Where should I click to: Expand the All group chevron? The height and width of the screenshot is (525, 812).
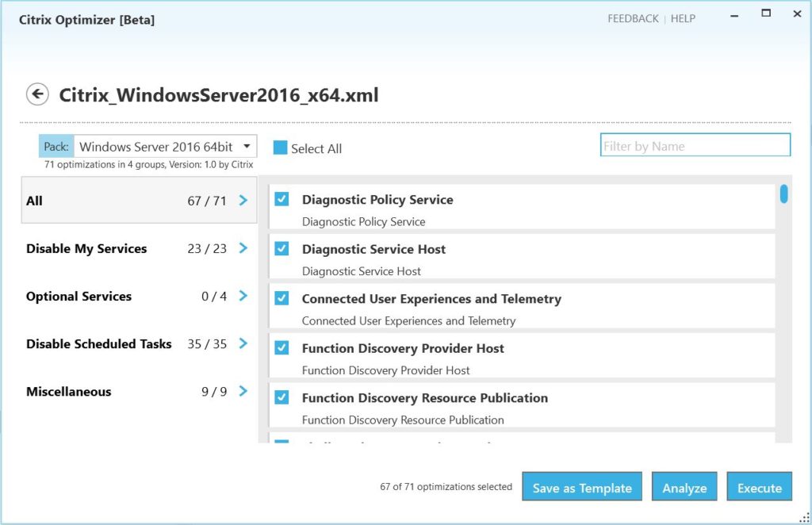click(x=243, y=201)
